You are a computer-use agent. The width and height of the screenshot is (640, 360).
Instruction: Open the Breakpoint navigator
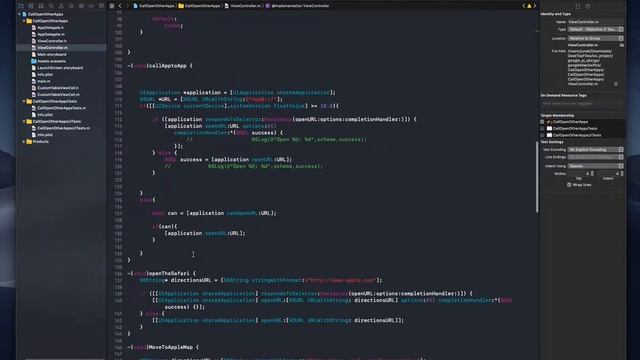click(91, 6)
